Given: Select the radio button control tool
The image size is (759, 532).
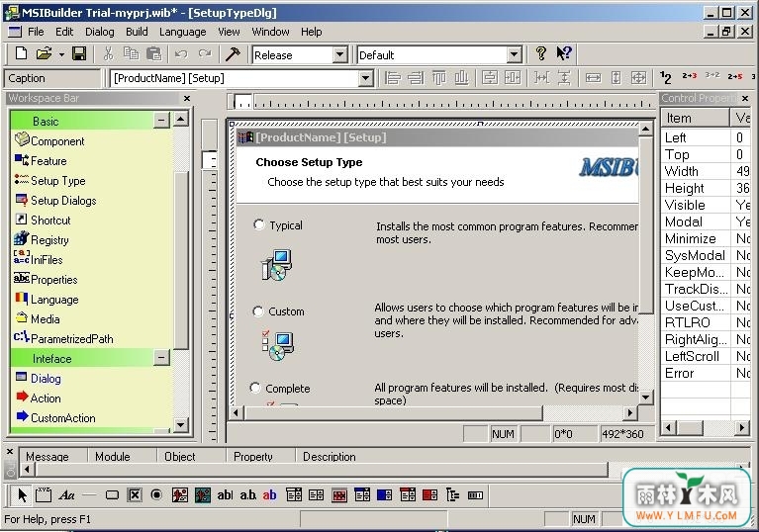Looking at the screenshot, I should (x=156, y=494).
